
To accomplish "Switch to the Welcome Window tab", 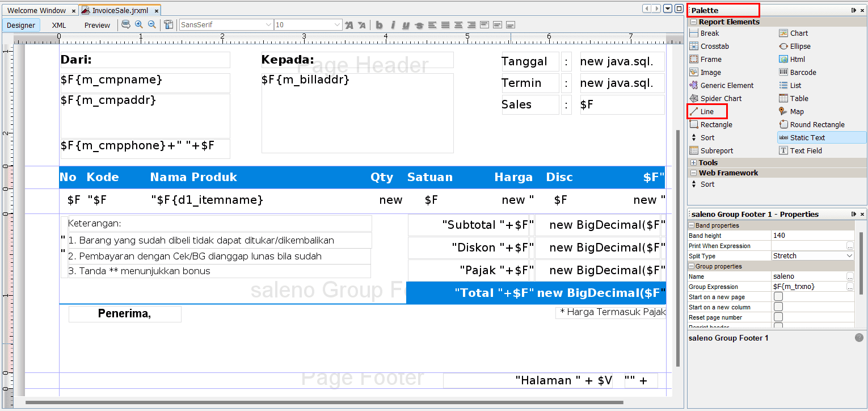I will pyautogui.click(x=37, y=10).
